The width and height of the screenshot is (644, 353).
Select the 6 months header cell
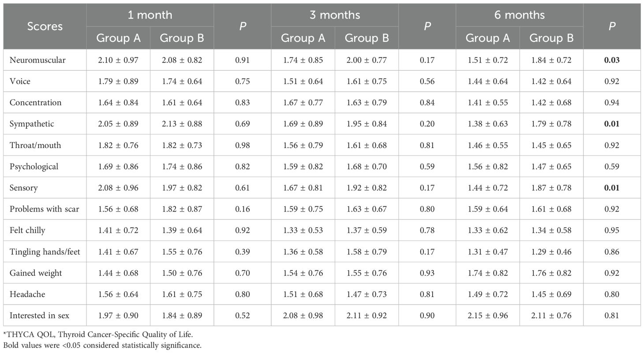[519, 15]
